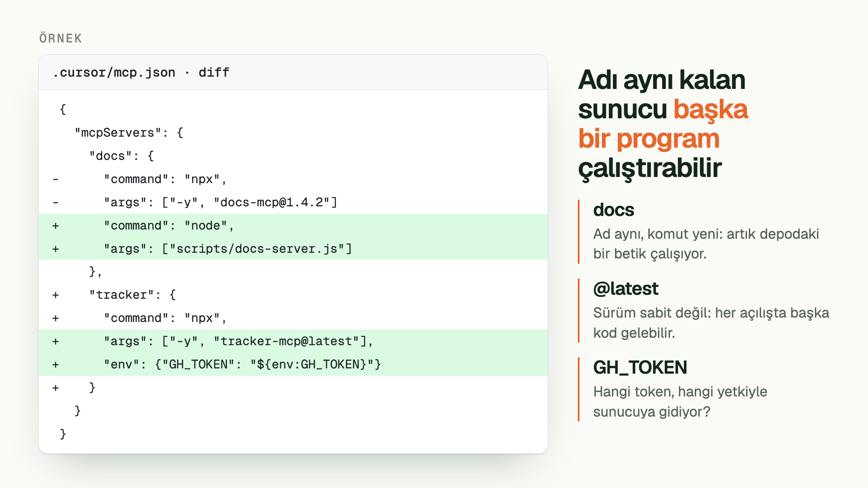Click the 'Ad aynı, komut yeni' description
Viewport: 868px width, 488px height.
(706, 244)
